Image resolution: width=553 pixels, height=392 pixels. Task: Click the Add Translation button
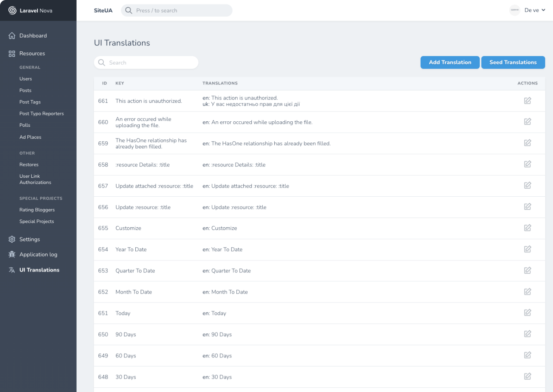tap(450, 62)
